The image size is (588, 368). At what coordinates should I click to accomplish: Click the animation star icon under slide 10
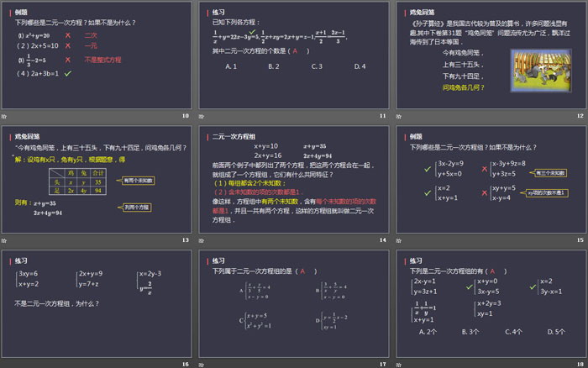[x=3, y=116]
